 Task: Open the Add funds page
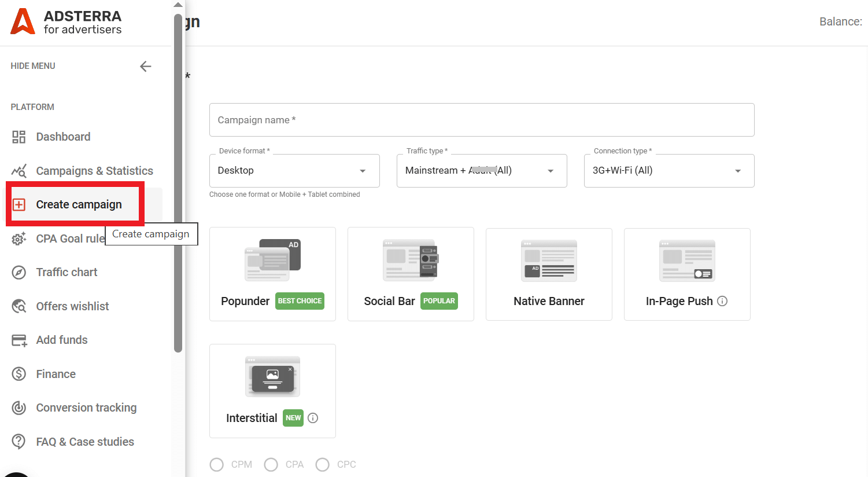(x=62, y=340)
